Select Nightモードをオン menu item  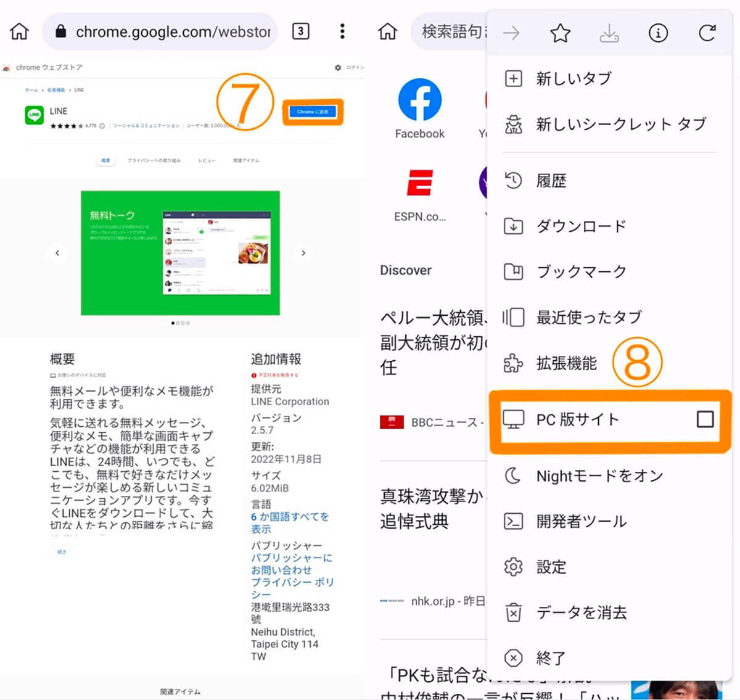[x=609, y=476]
